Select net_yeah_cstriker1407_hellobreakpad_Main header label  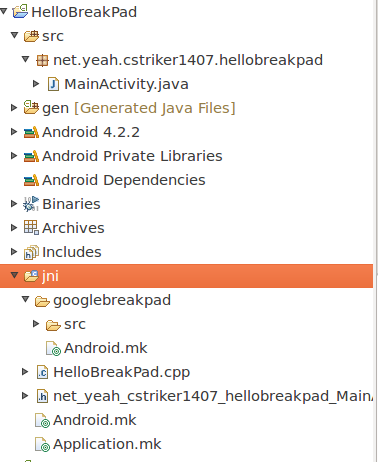click(213, 397)
